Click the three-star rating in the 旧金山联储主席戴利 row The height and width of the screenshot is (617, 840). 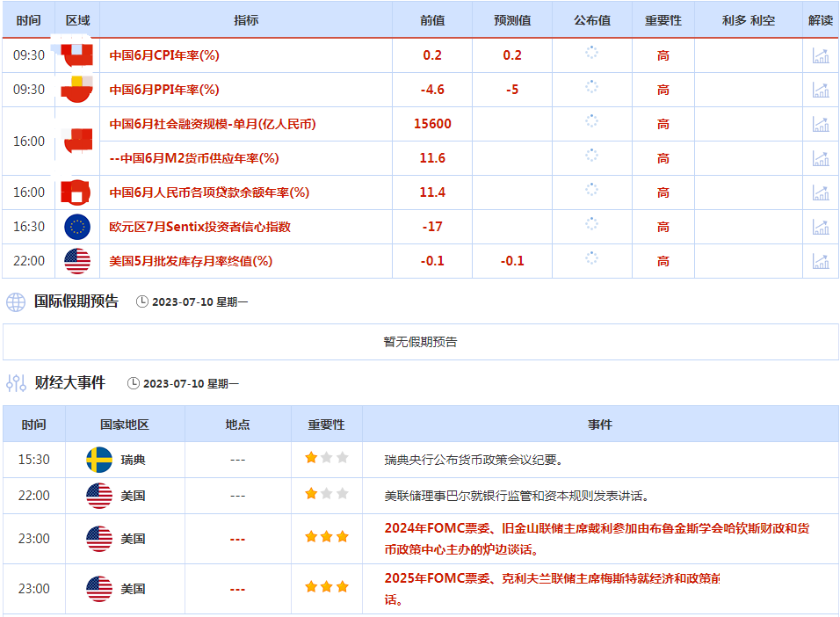(327, 537)
